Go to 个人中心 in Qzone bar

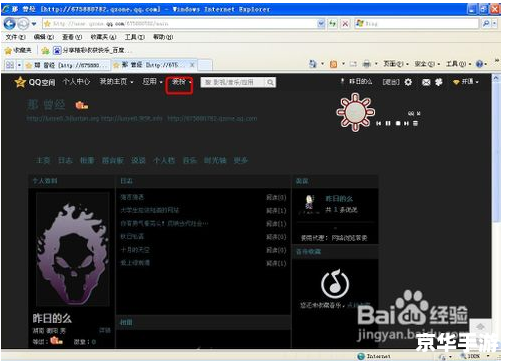point(76,81)
